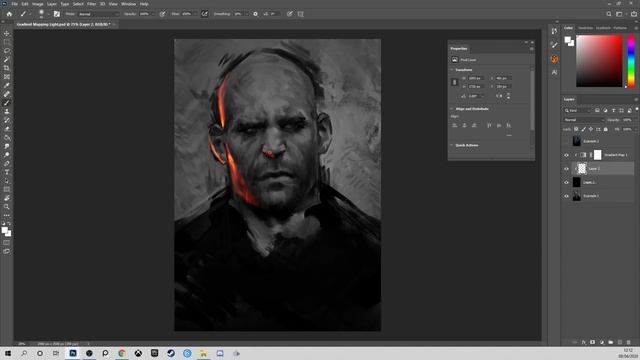Pick a color in the red color field
This screenshot has width=640, height=360.
(x=599, y=61)
